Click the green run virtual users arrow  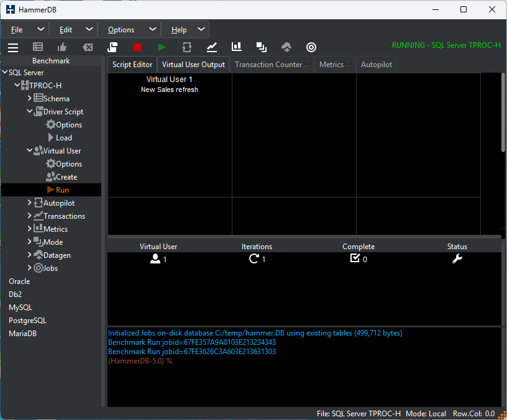(x=162, y=47)
